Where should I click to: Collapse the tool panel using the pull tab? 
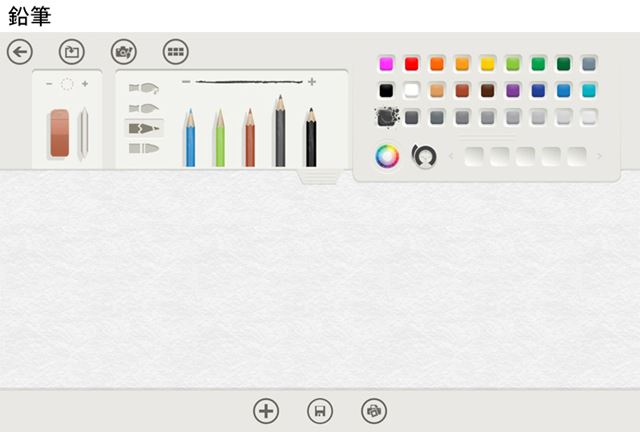(320, 177)
